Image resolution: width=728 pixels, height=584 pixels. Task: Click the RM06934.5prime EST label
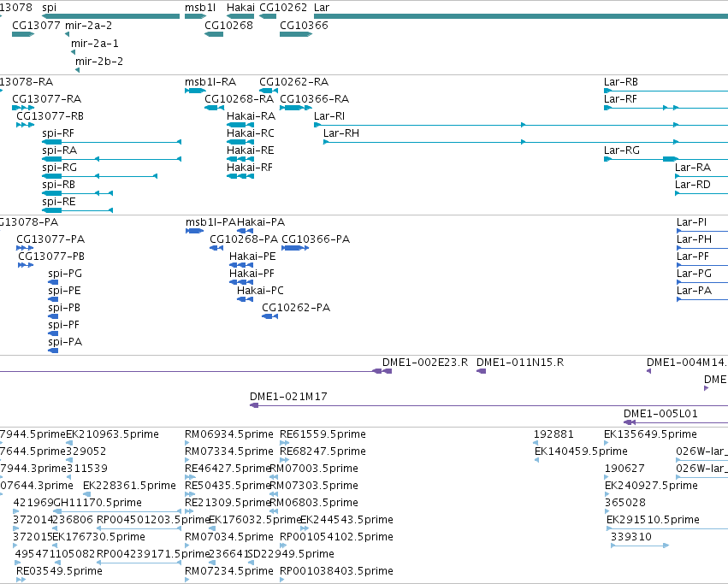pos(229,434)
